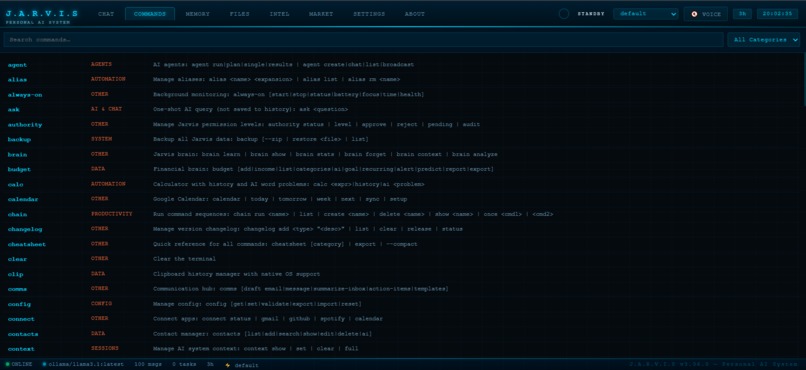Select the authority command
The image size is (806, 370).
pos(25,124)
